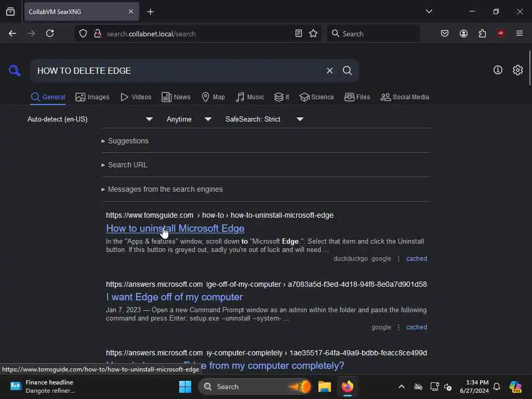Open the Firefox hamburger menu

pyautogui.click(x=520, y=33)
